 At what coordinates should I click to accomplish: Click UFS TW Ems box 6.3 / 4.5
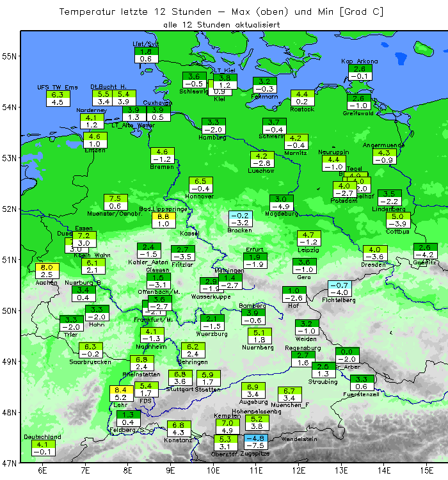pyautogui.click(x=58, y=99)
